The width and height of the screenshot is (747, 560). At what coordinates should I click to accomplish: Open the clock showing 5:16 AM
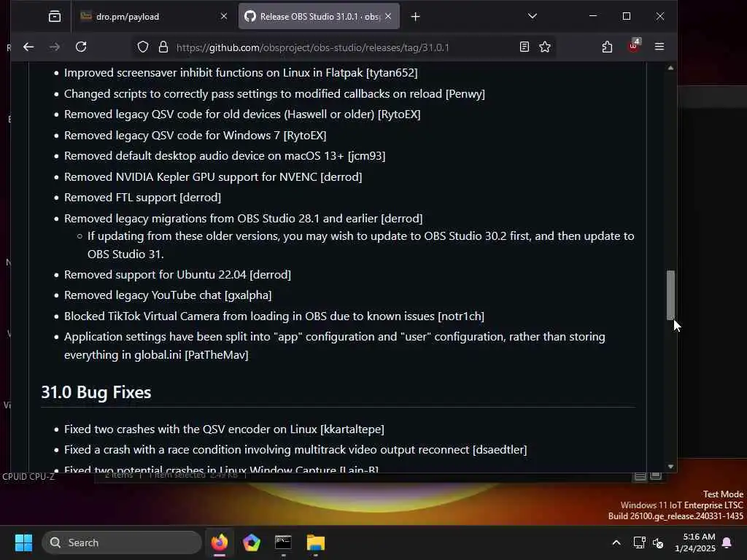(x=695, y=542)
